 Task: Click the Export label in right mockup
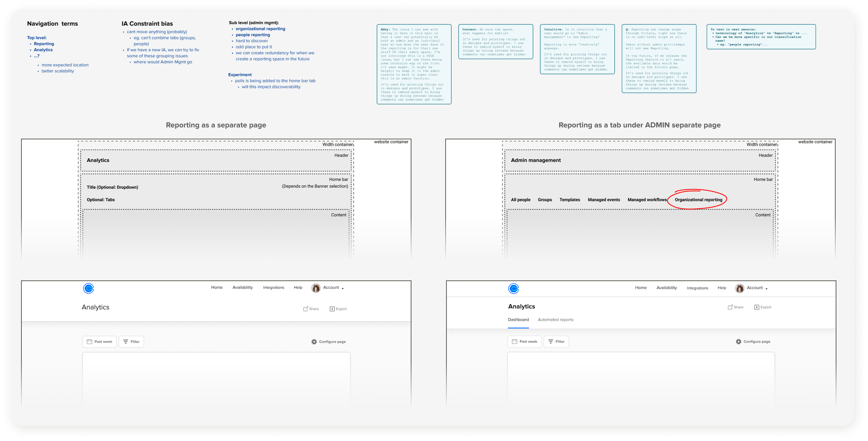766,307
